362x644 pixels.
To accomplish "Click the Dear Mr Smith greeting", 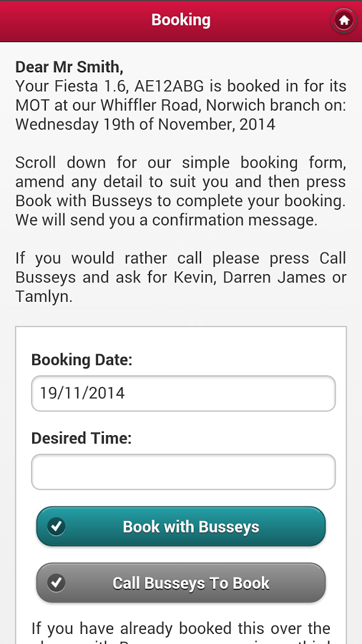I will 69,67.
